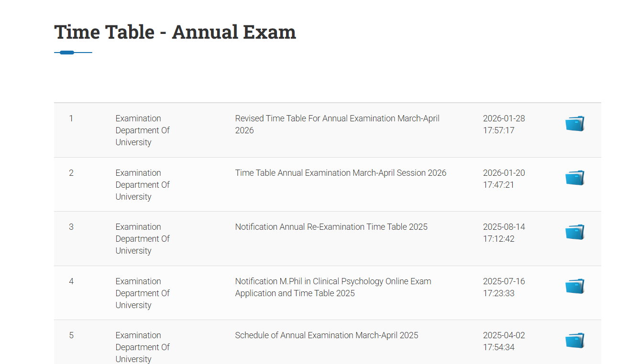628x364 pixels.
Task: Select timestamp 2025-08-14 17:12:42
Action: pos(504,233)
